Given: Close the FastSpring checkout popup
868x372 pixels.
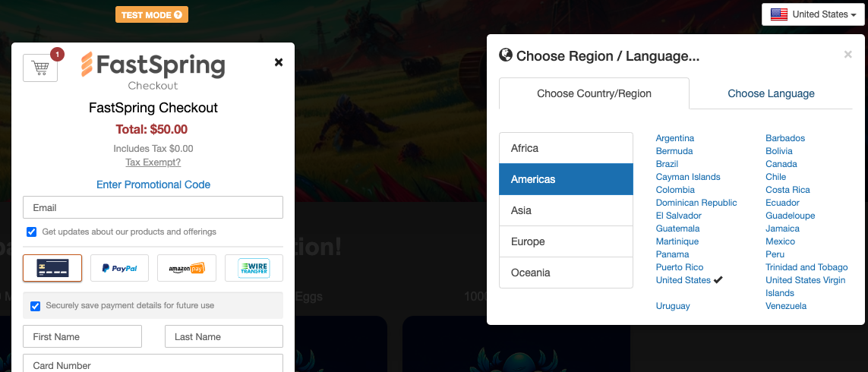Looking at the screenshot, I should [279, 62].
